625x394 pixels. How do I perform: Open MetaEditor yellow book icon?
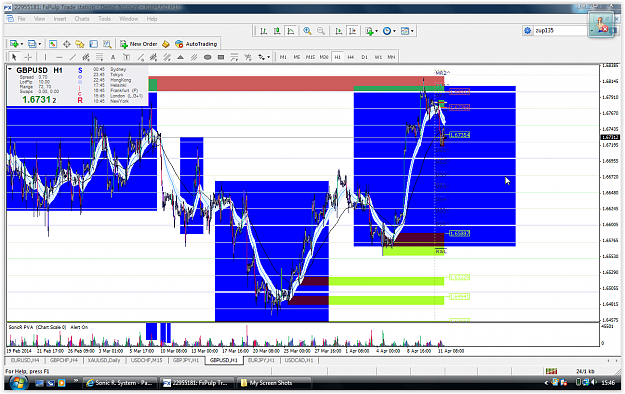[166, 44]
